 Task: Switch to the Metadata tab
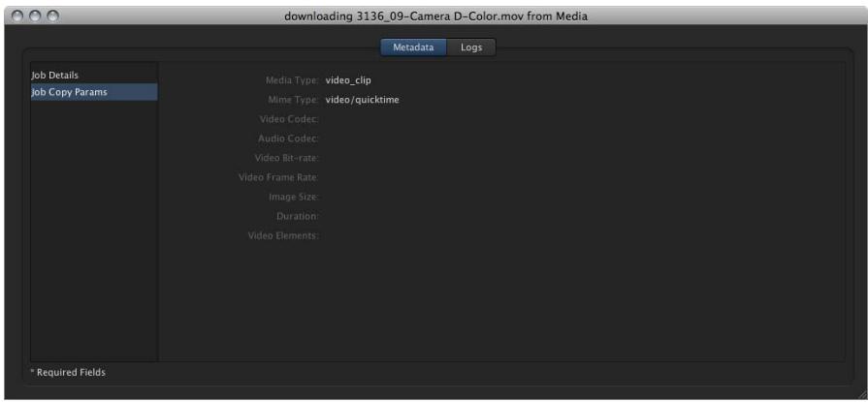pos(413,47)
